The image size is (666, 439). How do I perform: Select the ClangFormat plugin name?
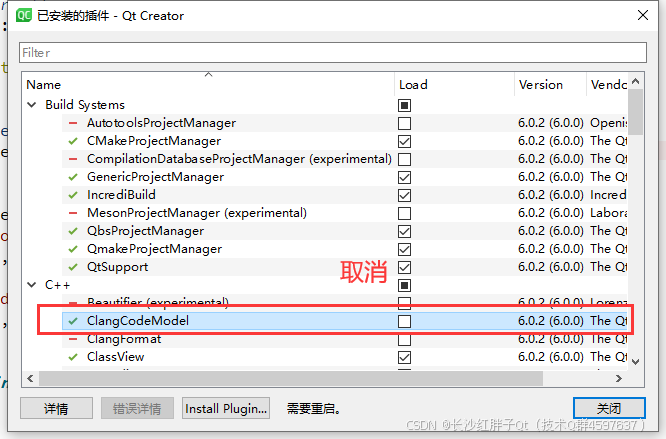coord(124,339)
